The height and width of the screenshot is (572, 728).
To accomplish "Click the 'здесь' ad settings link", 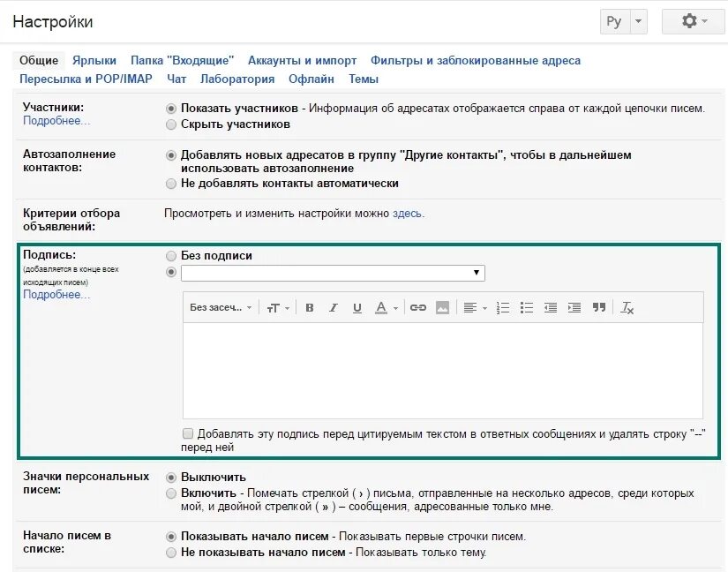I will click(407, 214).
